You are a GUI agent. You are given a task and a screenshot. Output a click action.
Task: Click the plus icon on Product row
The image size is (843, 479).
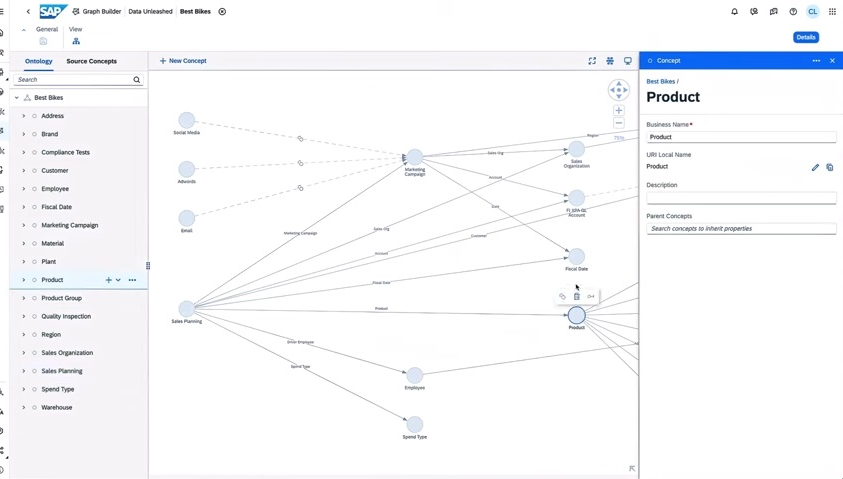point(108,280)
